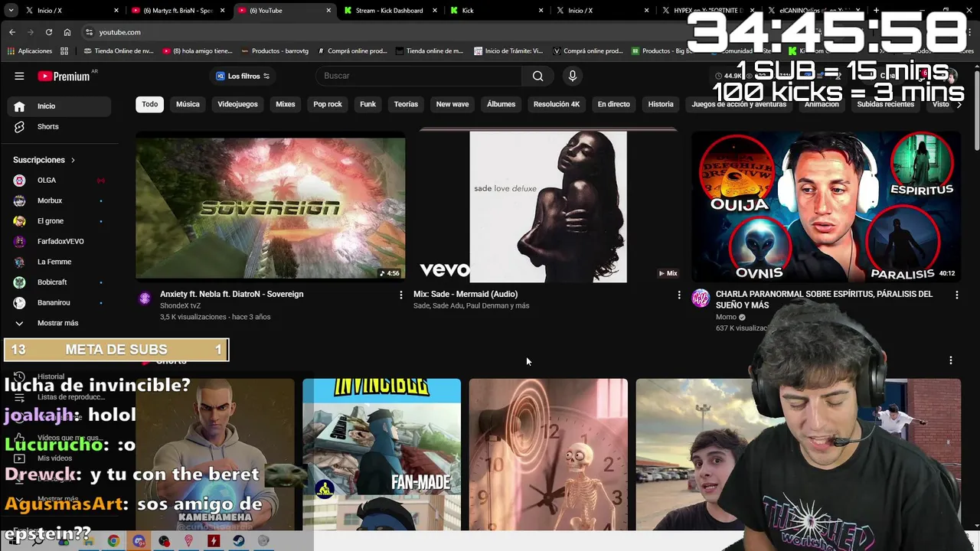Select the New wave filter chip

(452, 104)
